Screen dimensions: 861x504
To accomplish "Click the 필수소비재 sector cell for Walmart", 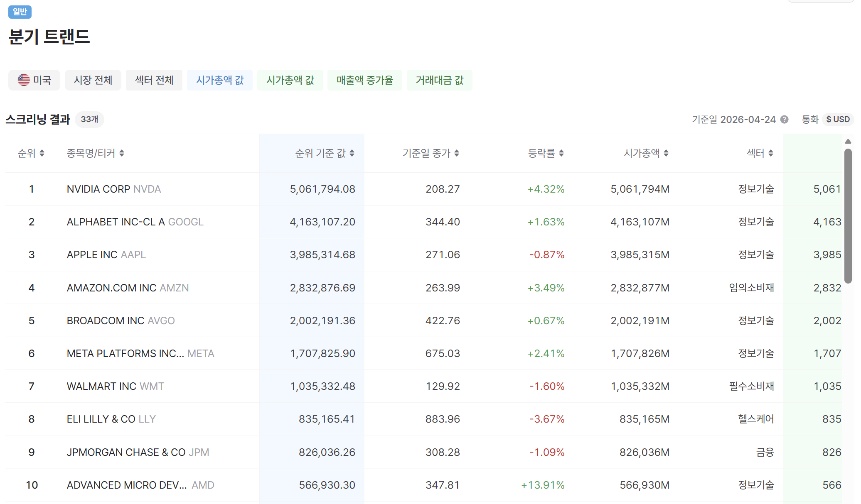I will click(x=751, y=386).
